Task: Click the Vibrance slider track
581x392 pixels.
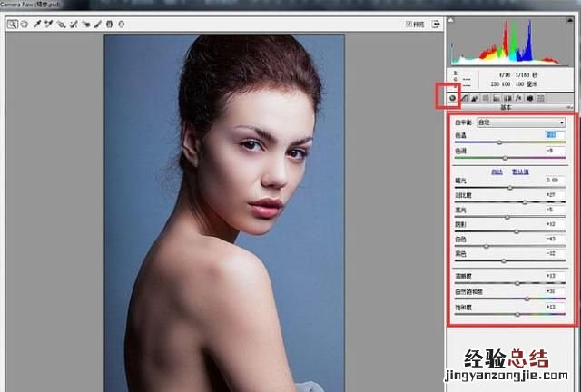Action: click(x=510, y=298)
